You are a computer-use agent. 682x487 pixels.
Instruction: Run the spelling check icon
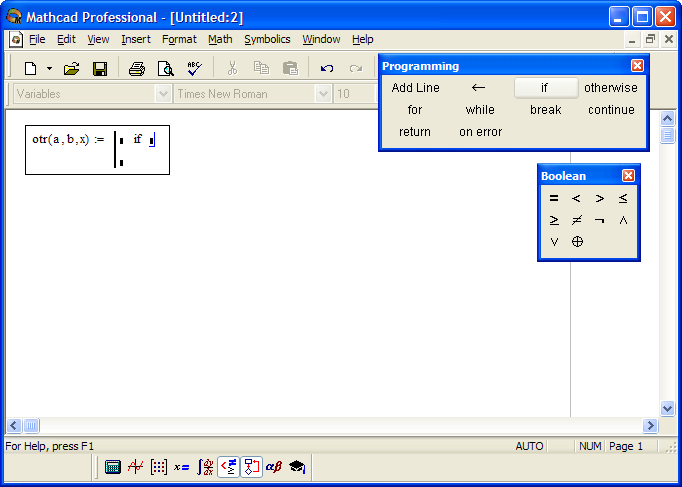194,69
